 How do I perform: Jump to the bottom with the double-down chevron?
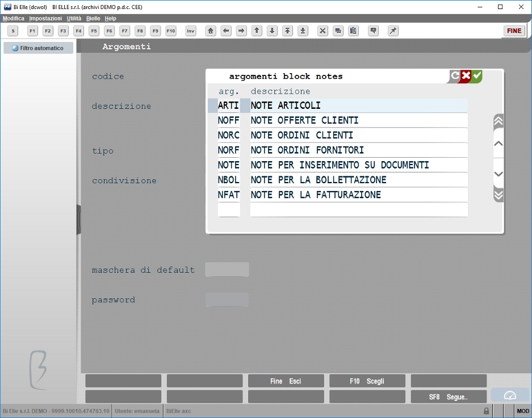[499, 195]
